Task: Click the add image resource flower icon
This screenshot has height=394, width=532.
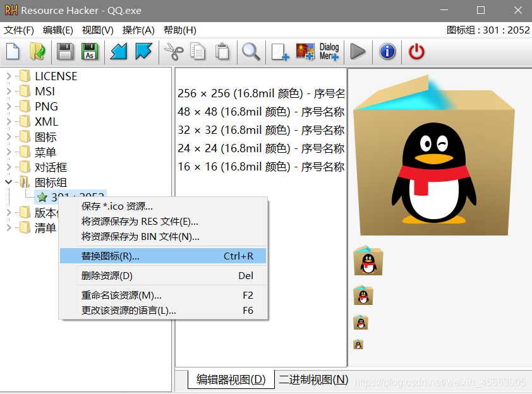Action: click(x=305, y=52)
